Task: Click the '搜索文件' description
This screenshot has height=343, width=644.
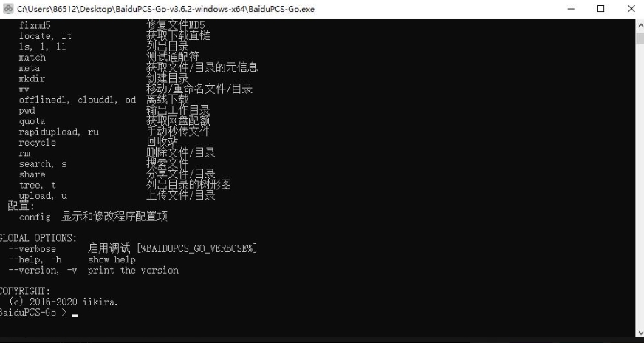Action: point(168,163)
